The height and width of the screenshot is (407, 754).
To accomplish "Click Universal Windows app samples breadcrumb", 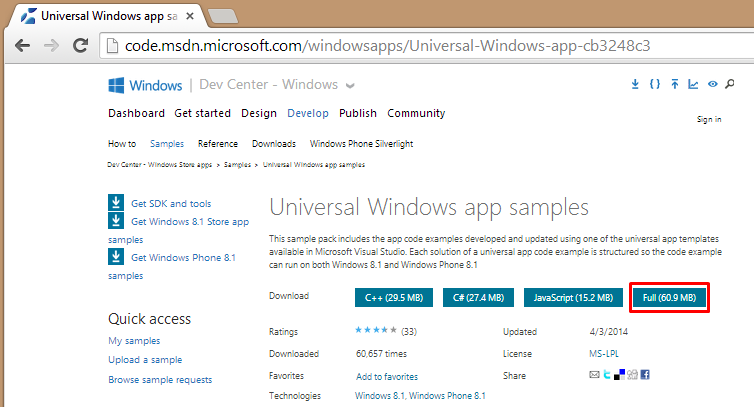I will pyautogui.click(x=314, y=165).
